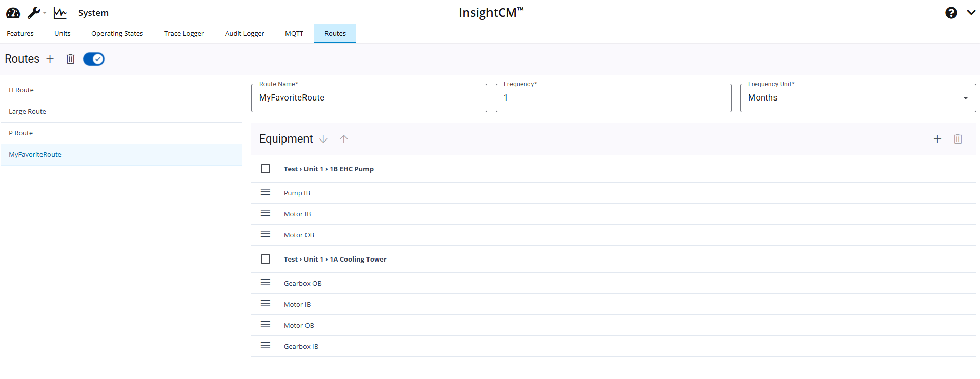Switch to the Features tab
980x379 pixels.
pyautogui.click(x=20, y=33)
